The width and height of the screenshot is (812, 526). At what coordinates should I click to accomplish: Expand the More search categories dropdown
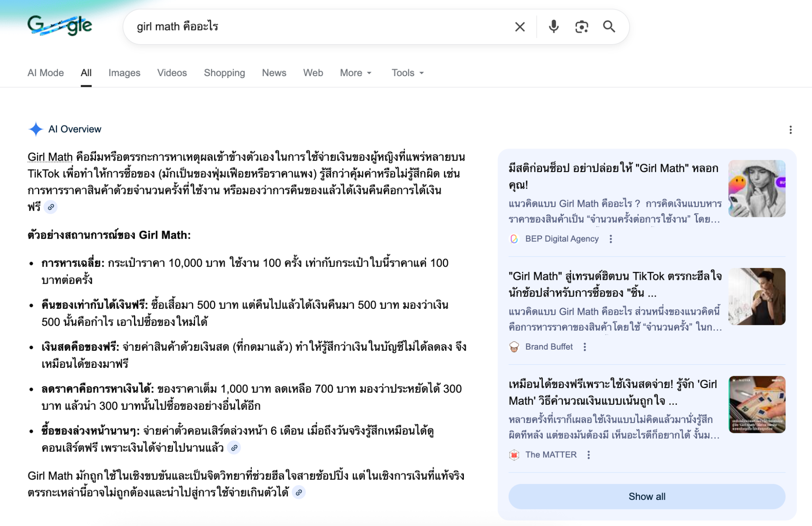pyautogui.click(x=355, y=73)
